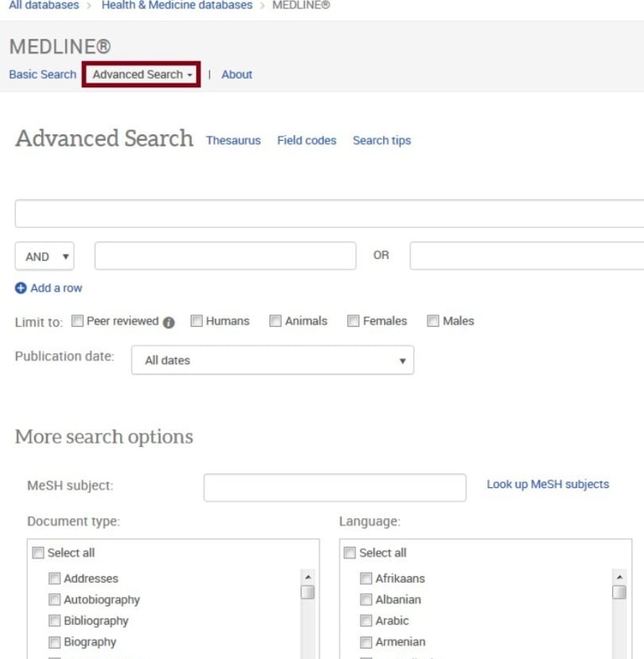View Field codes help
Screen dimensions: 644x659
[307, 140]
